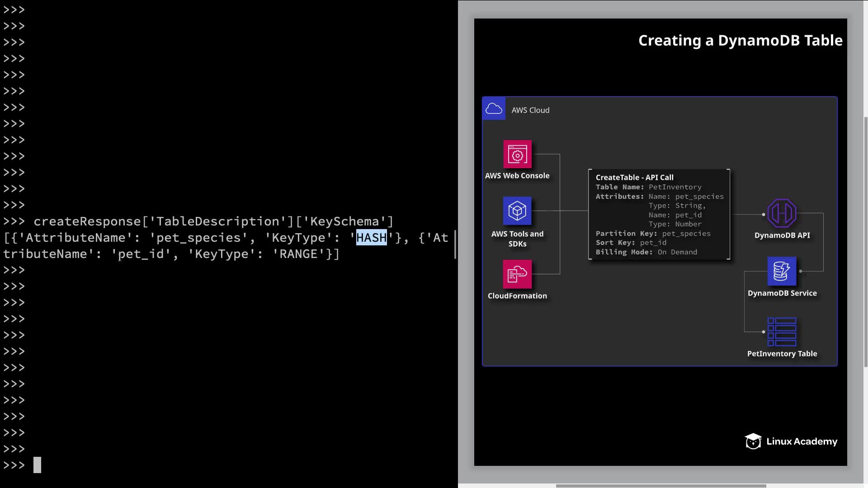
Task: Click the terminal cursor at last prompt
Action: [37, 465]
